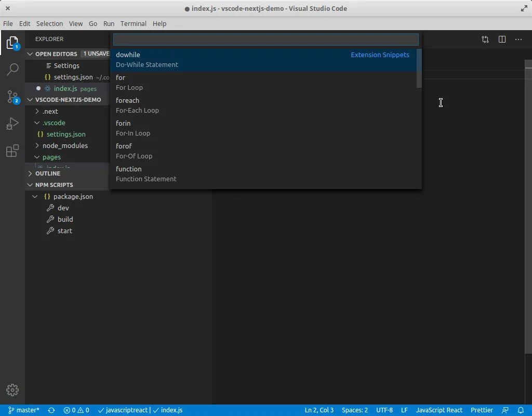
Task: Open the Run and Debug view
Action: pos(12,124)
